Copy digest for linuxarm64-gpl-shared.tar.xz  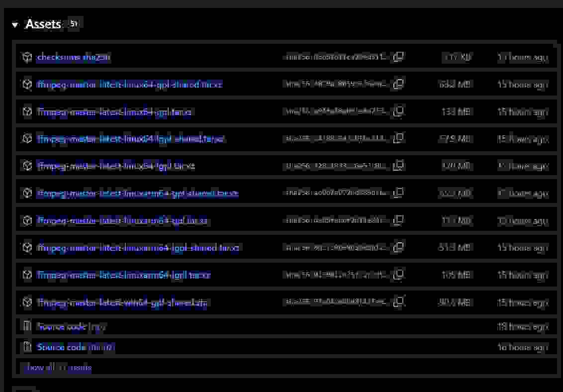coord(398,193)
